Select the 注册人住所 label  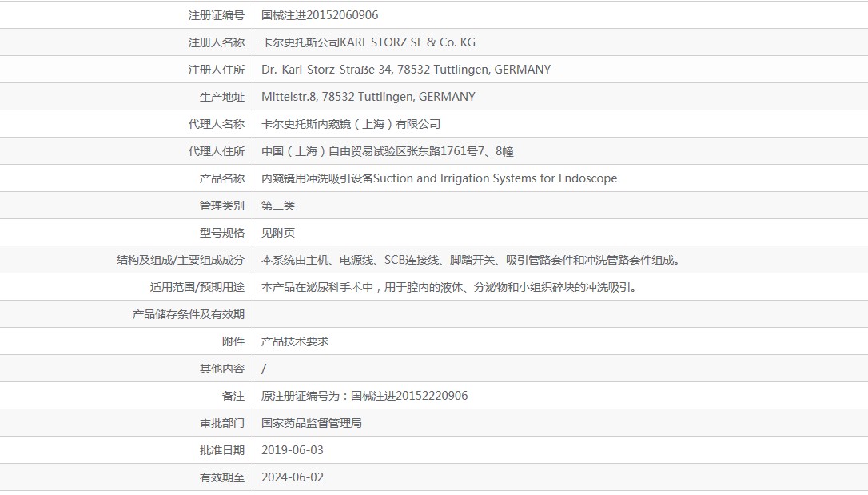pyautogui.click(x=217, y=70)
